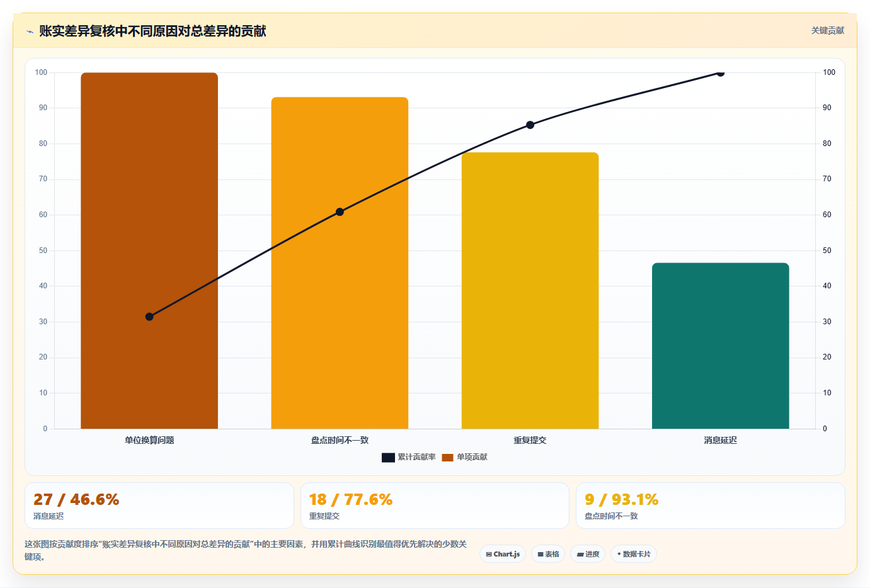This screenshot has height=588, width=870.
Task: Click the dark 累计贡献率 legend color box
Action: coord(388,458)
